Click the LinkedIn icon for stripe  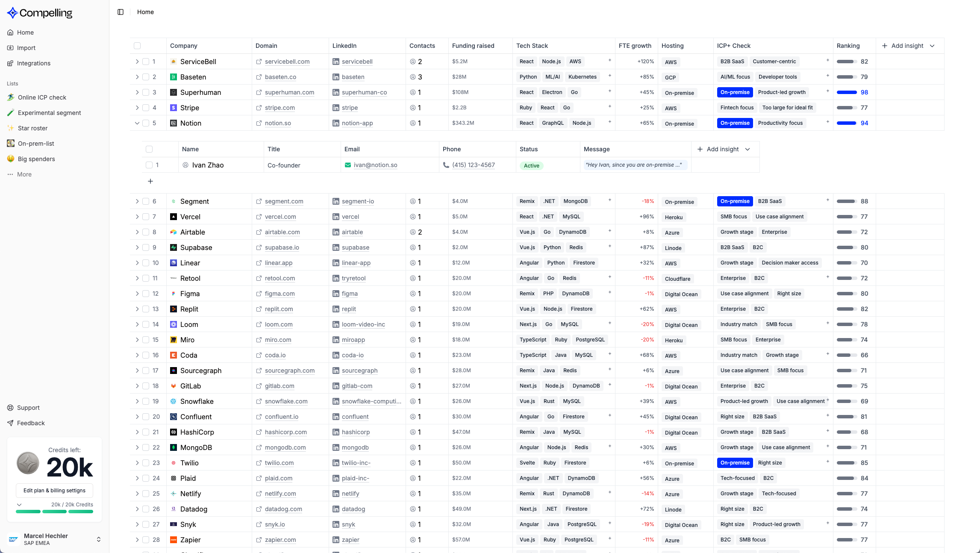336,108
